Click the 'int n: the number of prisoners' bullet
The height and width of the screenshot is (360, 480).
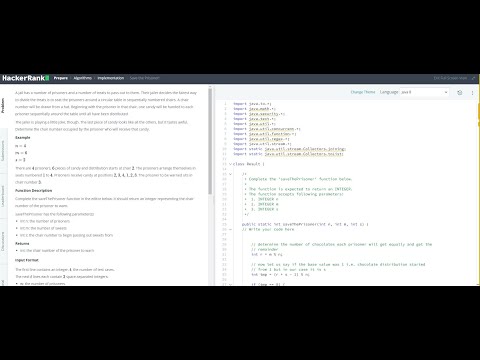45,221
